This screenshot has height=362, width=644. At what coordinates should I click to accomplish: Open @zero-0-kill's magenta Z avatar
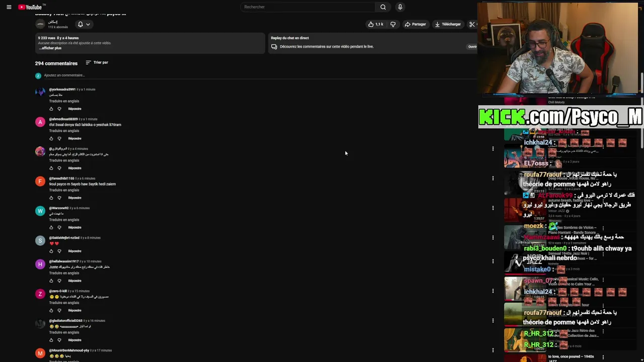click(40, 294)
